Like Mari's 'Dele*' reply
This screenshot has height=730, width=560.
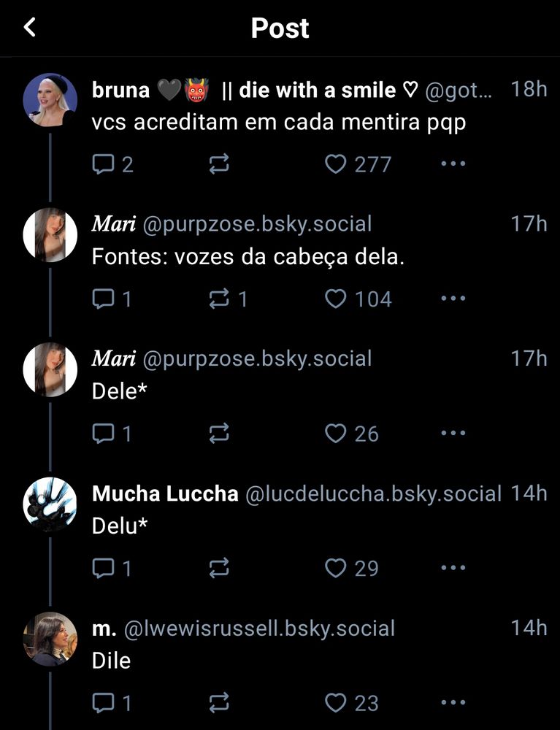pos(351,434)
